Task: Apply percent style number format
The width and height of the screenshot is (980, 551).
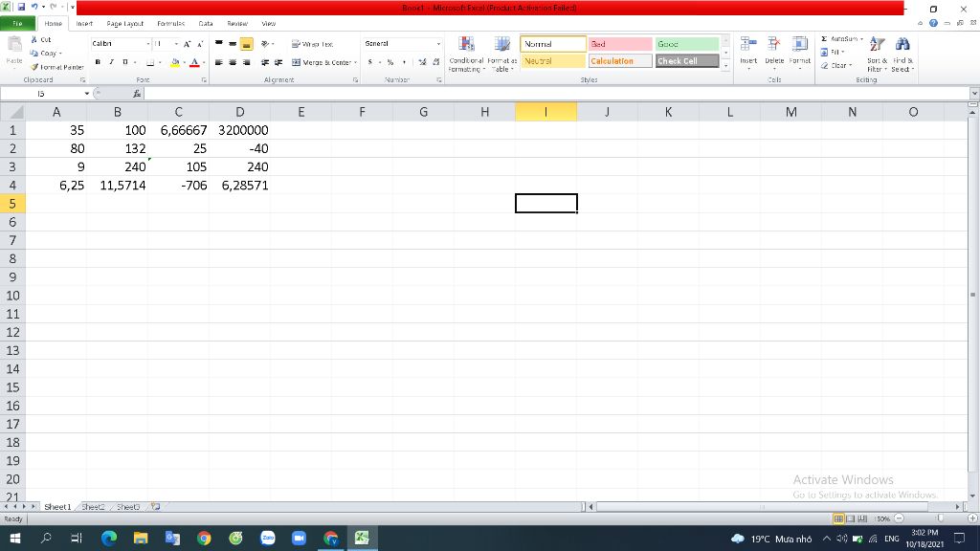Action: point(390,62)
